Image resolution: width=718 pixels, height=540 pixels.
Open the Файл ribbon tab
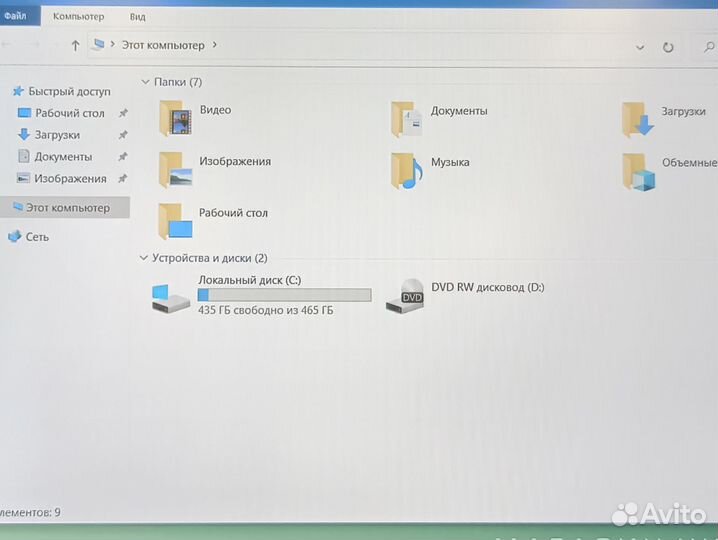point(18,16)
